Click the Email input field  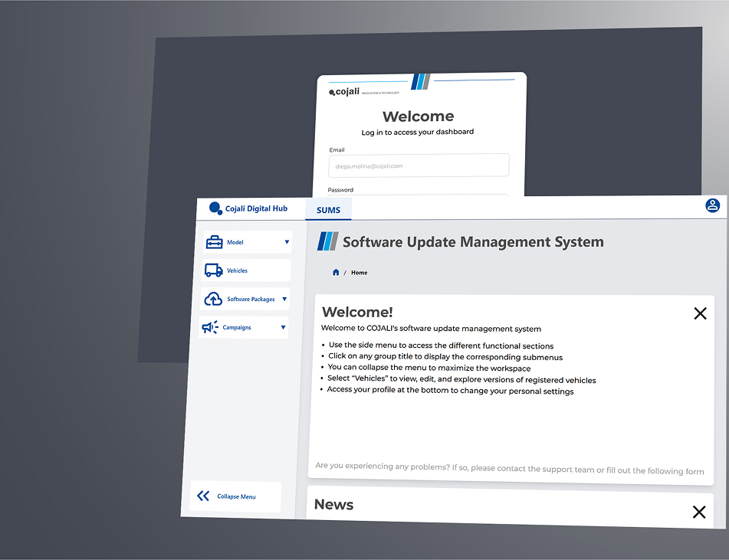tap(419, 165)
